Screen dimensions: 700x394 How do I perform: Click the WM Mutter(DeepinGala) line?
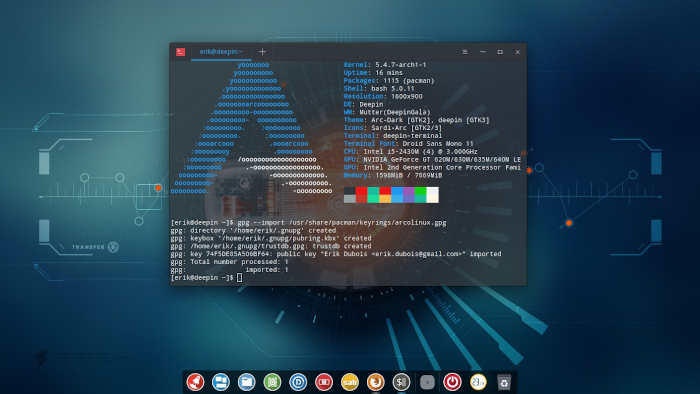tap(387, 112)
